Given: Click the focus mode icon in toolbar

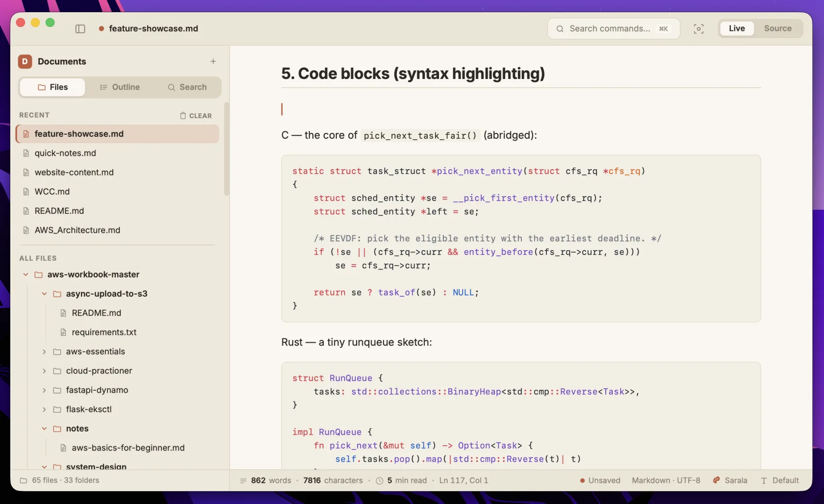Looking at the screenshot, I should (x=698, y=29).
